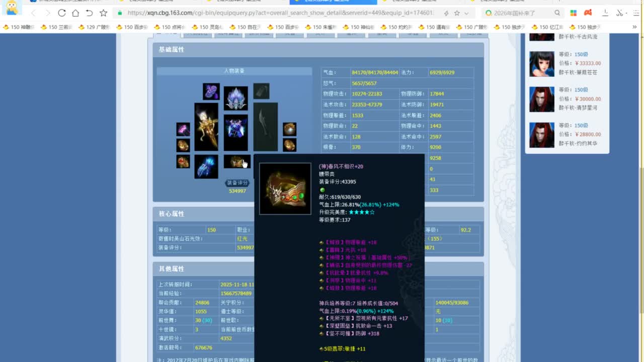The height and width of the screenshot is (362, 644).
Task: Click the equipment score number 534997
Action: [x=237, y=191]
